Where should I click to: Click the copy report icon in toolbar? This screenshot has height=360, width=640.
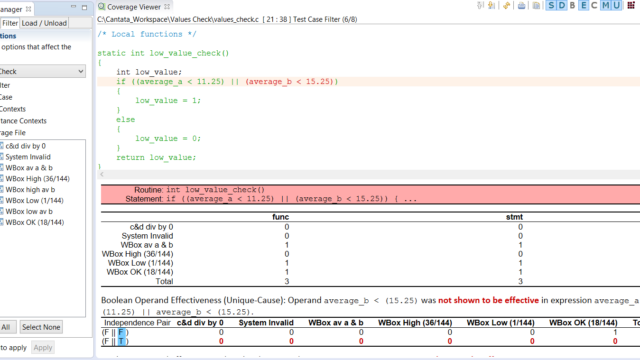(536, 5)
